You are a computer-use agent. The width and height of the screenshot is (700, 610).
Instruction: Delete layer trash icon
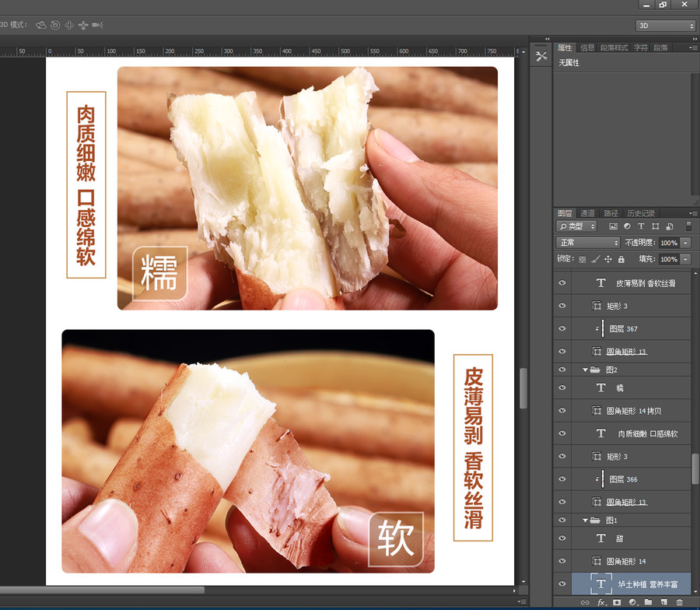(x=680, y=602)
